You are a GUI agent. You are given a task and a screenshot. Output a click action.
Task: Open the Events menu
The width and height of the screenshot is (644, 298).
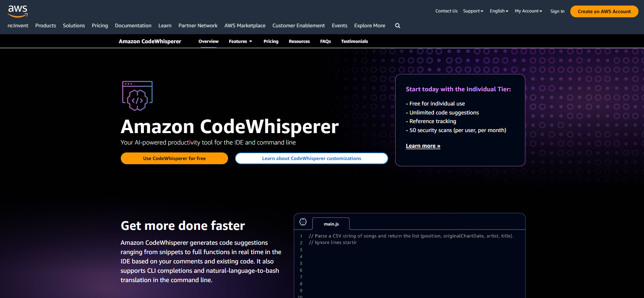[339, 26]
